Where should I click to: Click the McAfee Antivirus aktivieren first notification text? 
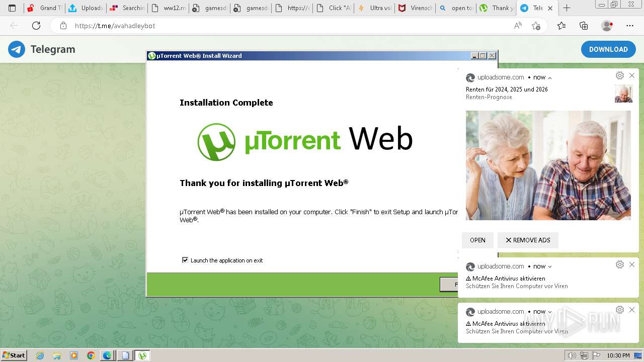click(505, 278)
